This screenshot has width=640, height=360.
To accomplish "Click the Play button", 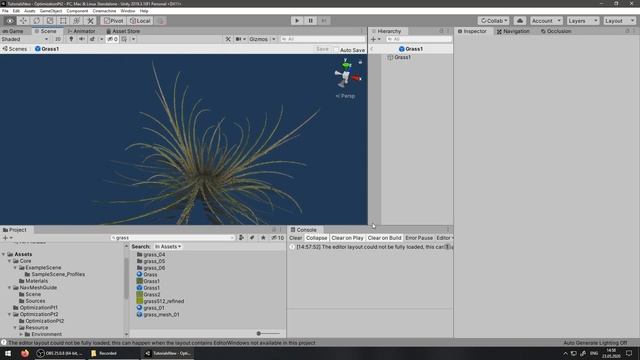I will coord(297,21).
